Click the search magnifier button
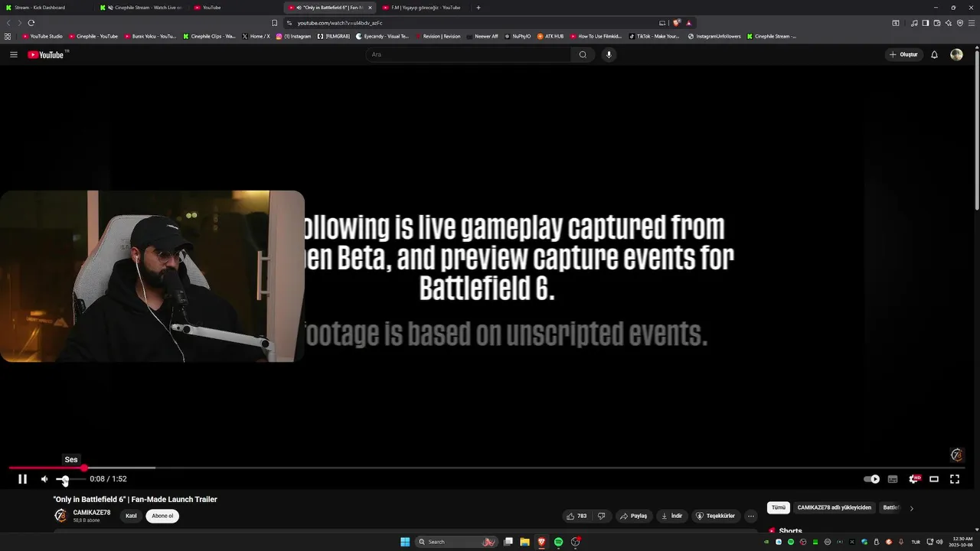The image size is (980, 551). point(583,54)
